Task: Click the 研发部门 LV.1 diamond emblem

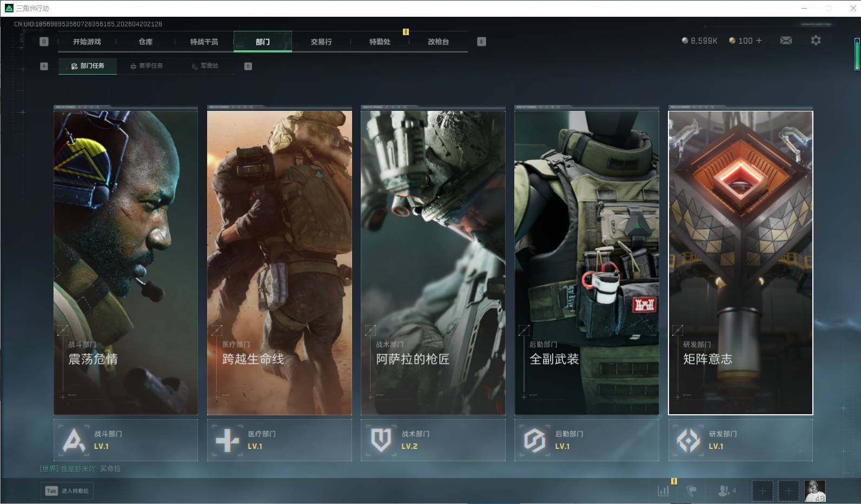Action: tap(688, 440)
